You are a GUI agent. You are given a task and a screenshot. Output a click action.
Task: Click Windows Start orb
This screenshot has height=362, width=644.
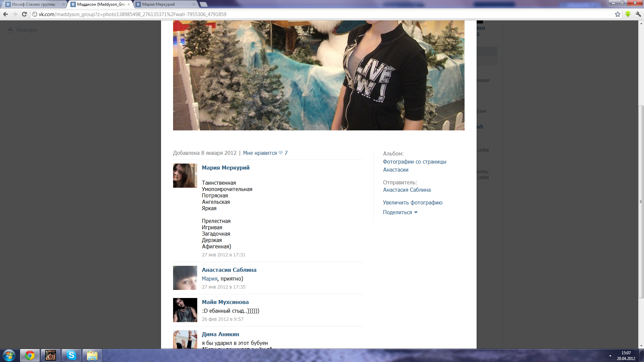[9, 355]
